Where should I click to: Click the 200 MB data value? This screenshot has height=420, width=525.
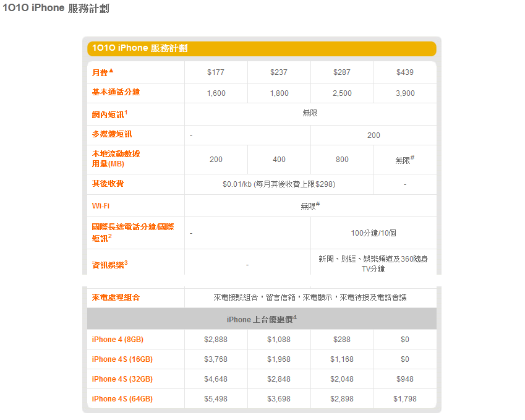(216, 160)
